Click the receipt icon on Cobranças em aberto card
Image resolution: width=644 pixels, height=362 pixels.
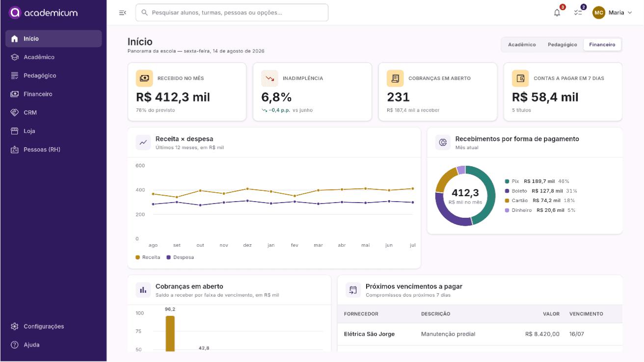(x=395, y=78)
